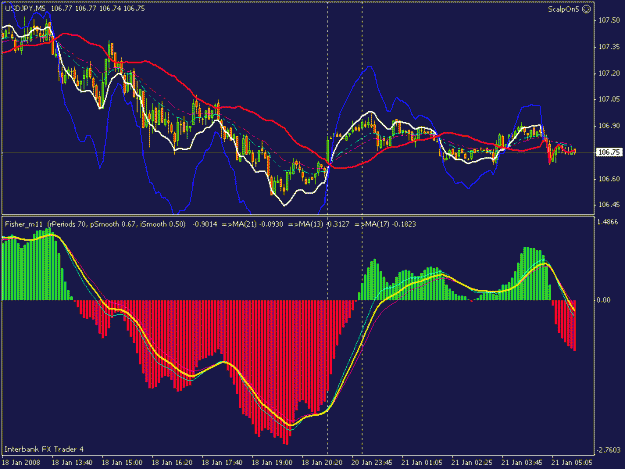Viewport: 625px width, 469px height.
Task: Click the 21 Jan 02:25 time label
Action: pos(472,463)
